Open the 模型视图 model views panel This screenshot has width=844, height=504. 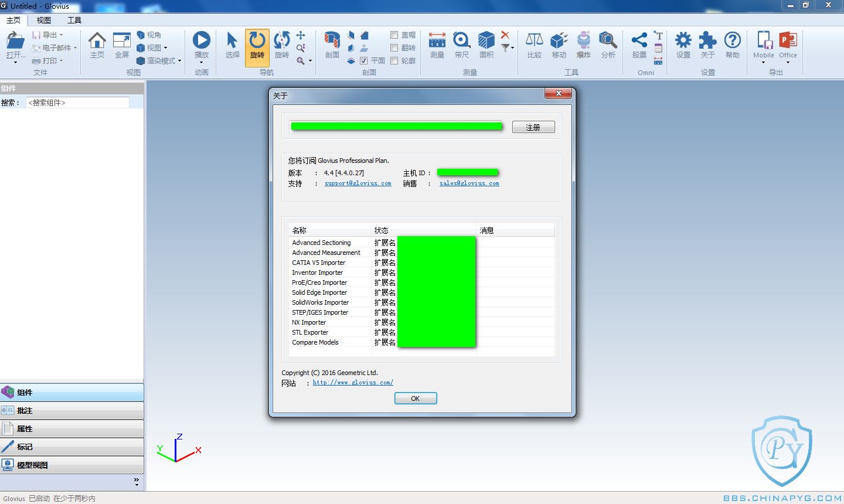pos(72,465)
